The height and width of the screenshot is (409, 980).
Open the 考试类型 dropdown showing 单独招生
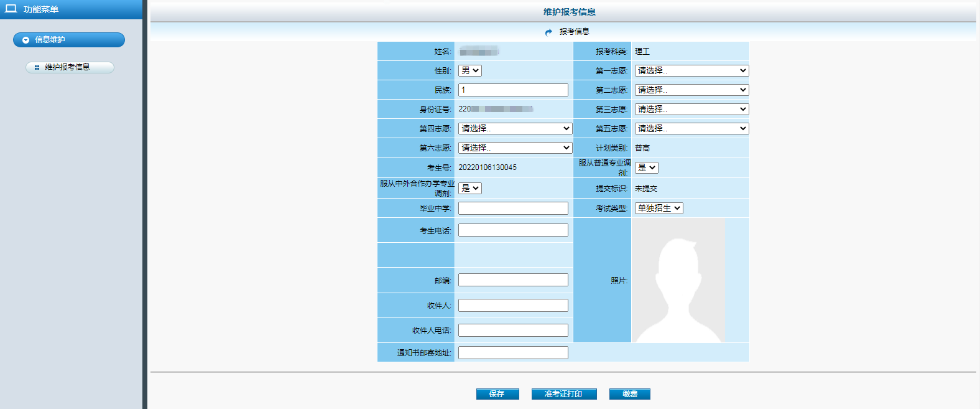click(x=659, y=209)
